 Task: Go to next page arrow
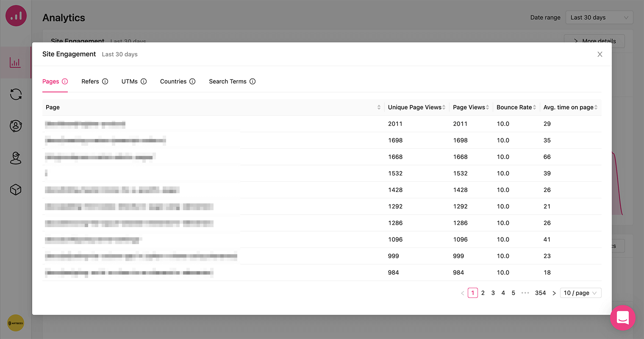pos(554,293)
